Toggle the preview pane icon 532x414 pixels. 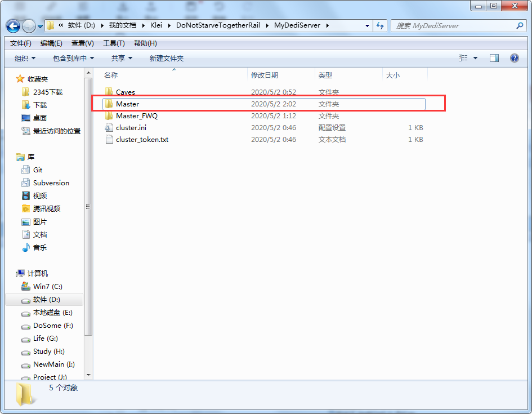(x=494, y=58)
